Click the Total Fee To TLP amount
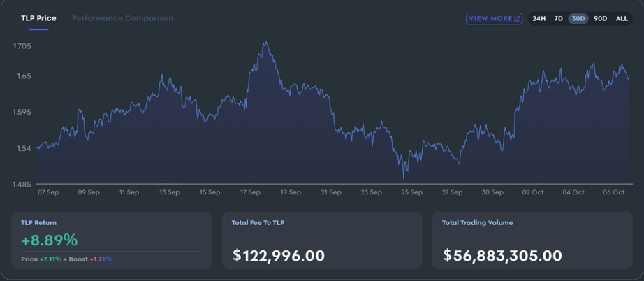This screenshot has height=281, width=644. (279, 255)
